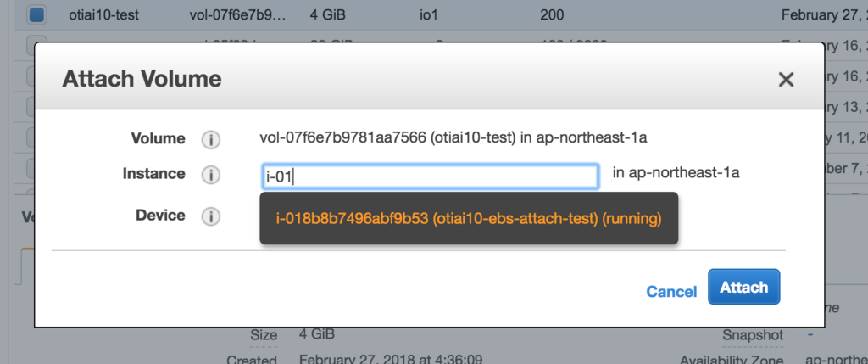Viewport: 868px width, 364px height.
Task: Click the Device info icon
Action: [x=210, y=216]
